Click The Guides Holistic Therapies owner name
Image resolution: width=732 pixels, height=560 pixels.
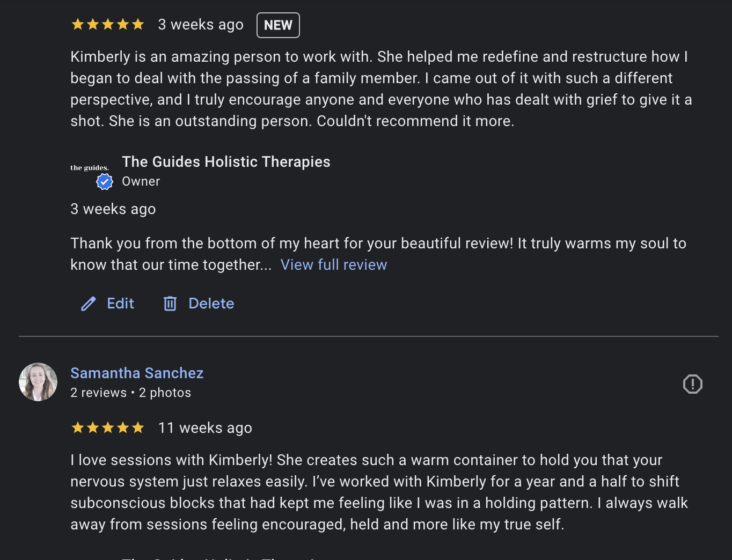point(226,162)
